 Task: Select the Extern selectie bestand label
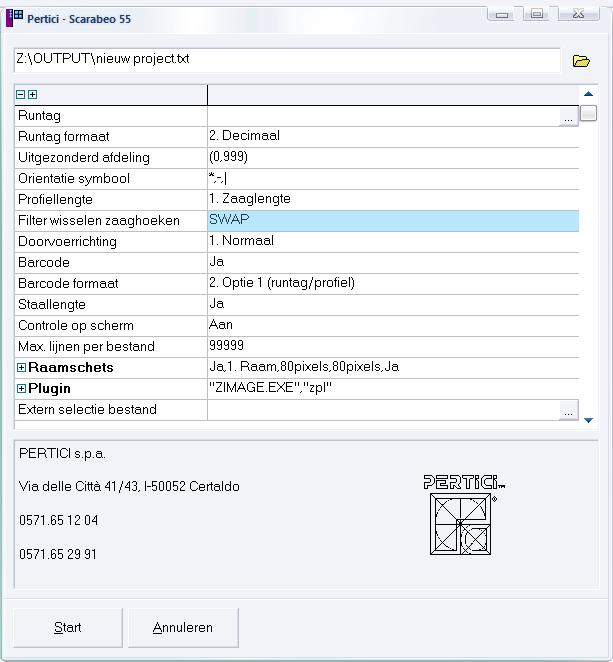coord(87,410)
